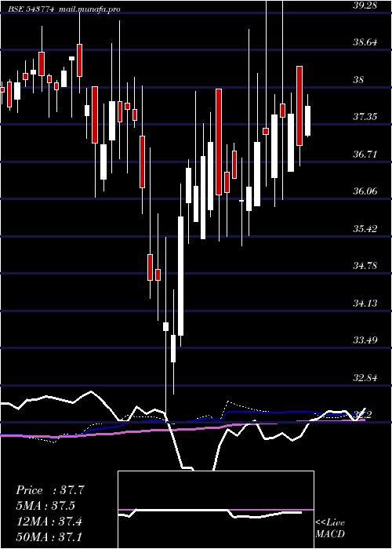Click the '<<Live MACD' label

pyautogui.click(x=330, y=529)
